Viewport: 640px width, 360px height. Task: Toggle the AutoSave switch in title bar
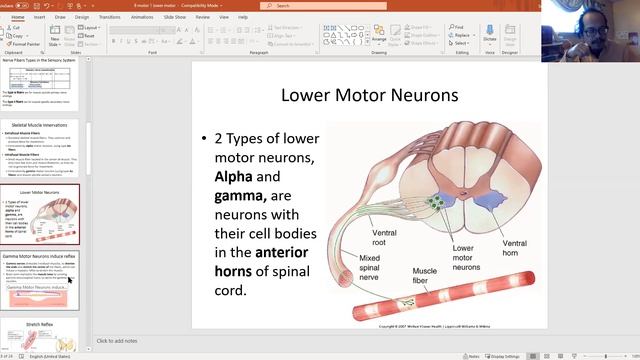(22, 6)
